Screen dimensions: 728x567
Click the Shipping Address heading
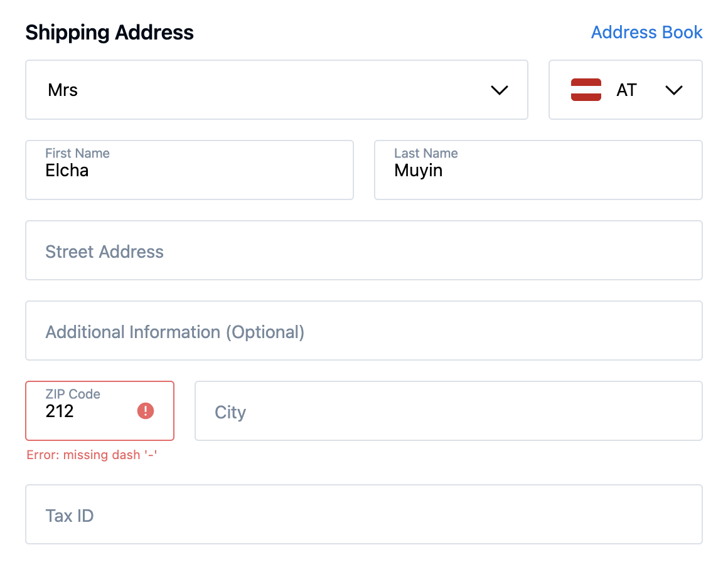click(x=109, y=33)
